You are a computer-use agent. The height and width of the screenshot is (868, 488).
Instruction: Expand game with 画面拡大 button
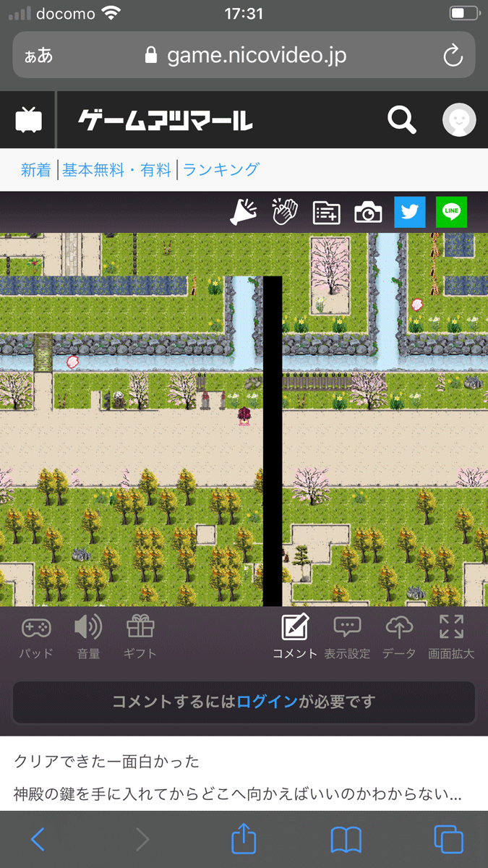click(x=451, y=637)
